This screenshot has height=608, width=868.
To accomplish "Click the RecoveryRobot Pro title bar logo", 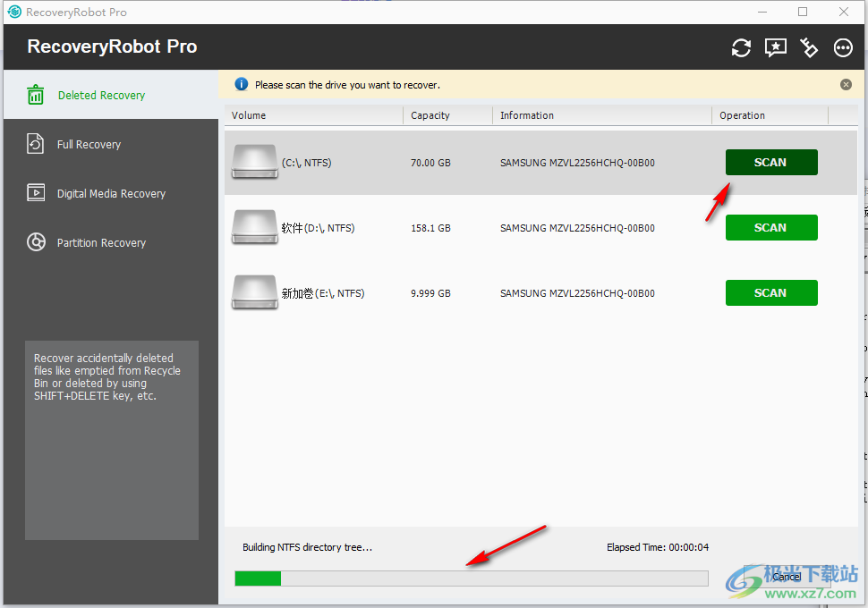I will (x=14, y=12).
